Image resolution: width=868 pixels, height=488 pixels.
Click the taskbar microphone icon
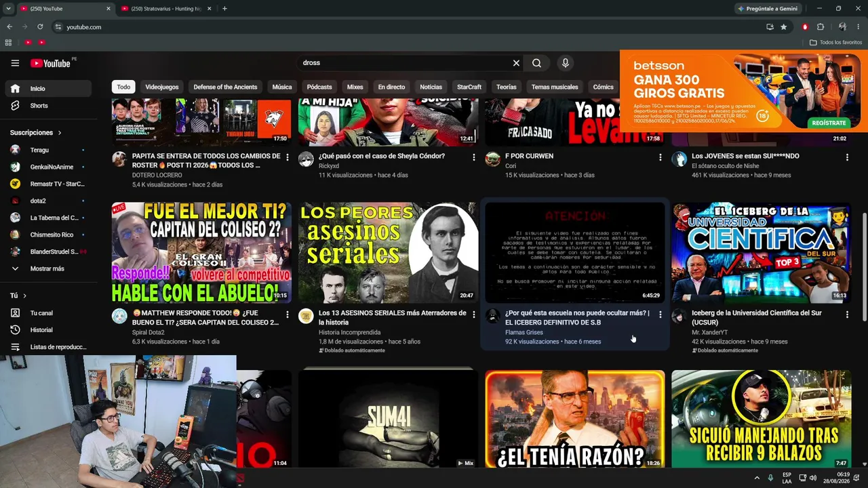[x=770, y=478]
